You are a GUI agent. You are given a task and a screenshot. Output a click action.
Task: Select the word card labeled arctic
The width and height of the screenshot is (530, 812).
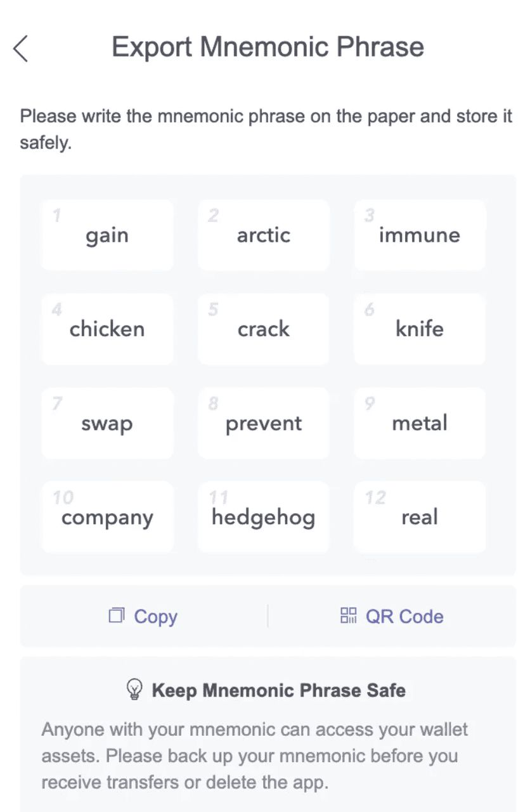(x=263, y=235)
